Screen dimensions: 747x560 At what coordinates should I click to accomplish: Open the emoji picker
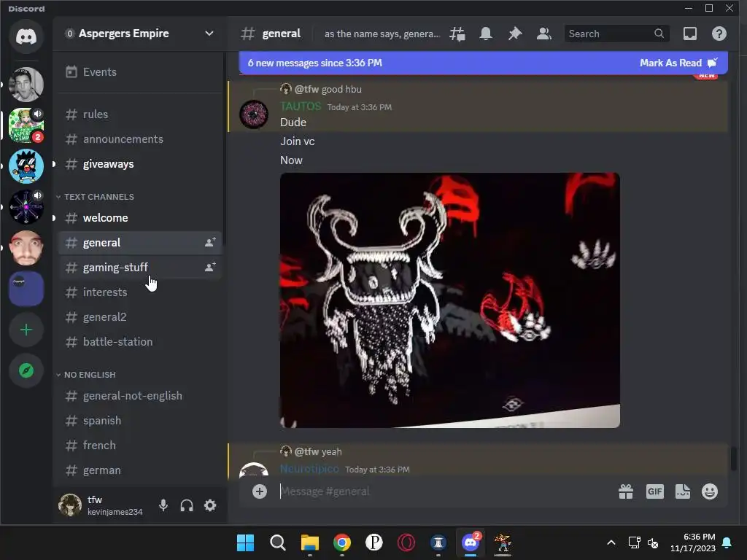tap(709, 491)
